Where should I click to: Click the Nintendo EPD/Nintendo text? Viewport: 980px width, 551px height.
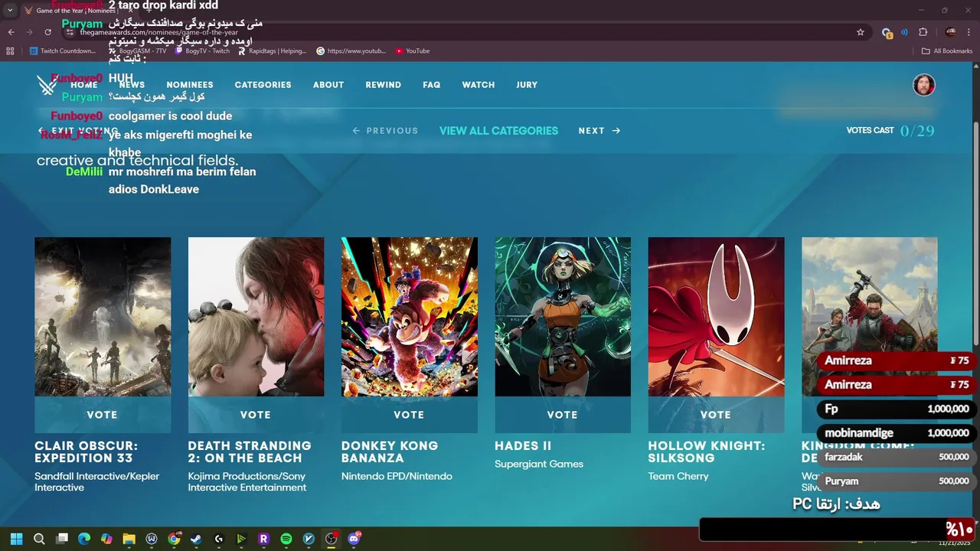point(397,476)
